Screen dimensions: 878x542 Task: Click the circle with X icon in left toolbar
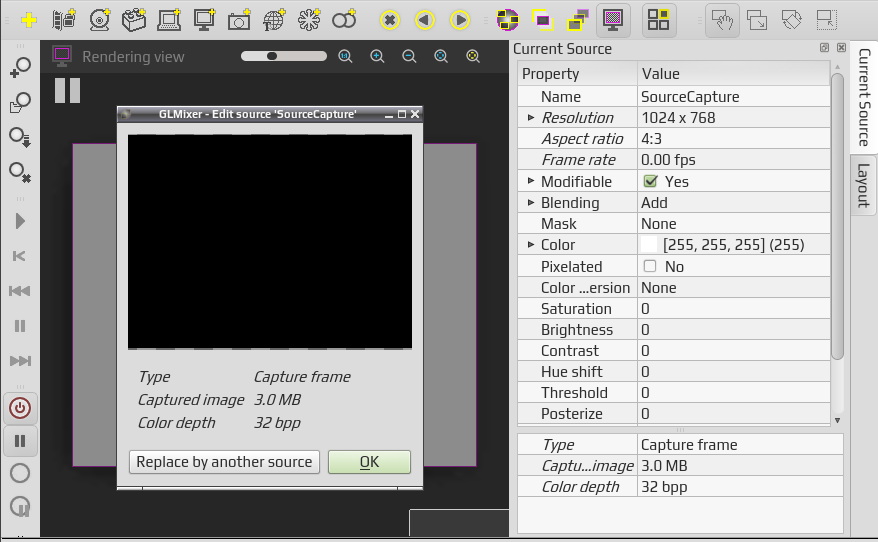click(x=20, y=172)
